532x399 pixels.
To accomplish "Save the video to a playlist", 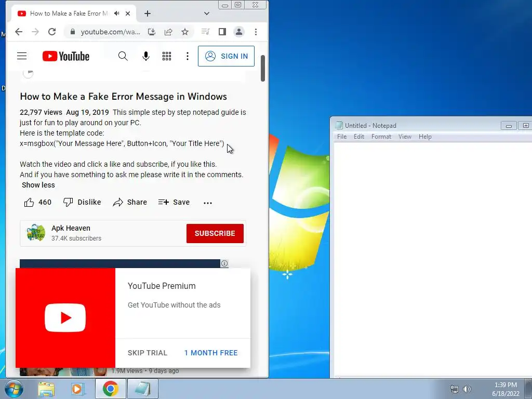I will 174,202.
